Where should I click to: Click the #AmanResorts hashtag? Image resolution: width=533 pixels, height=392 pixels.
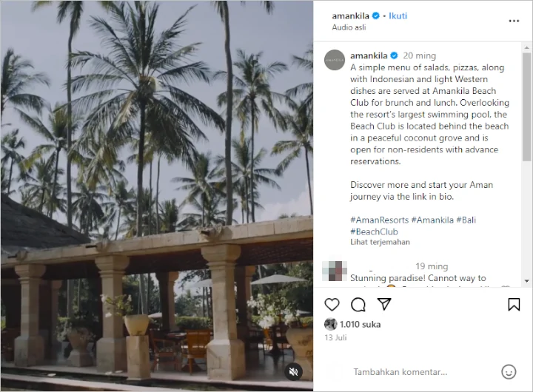coord(379,220)
